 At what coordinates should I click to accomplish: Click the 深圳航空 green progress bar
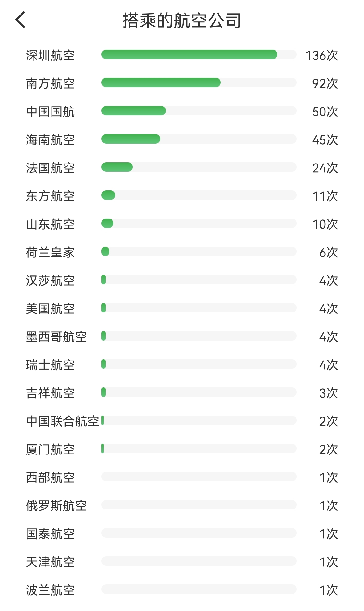tap(199, 54)
